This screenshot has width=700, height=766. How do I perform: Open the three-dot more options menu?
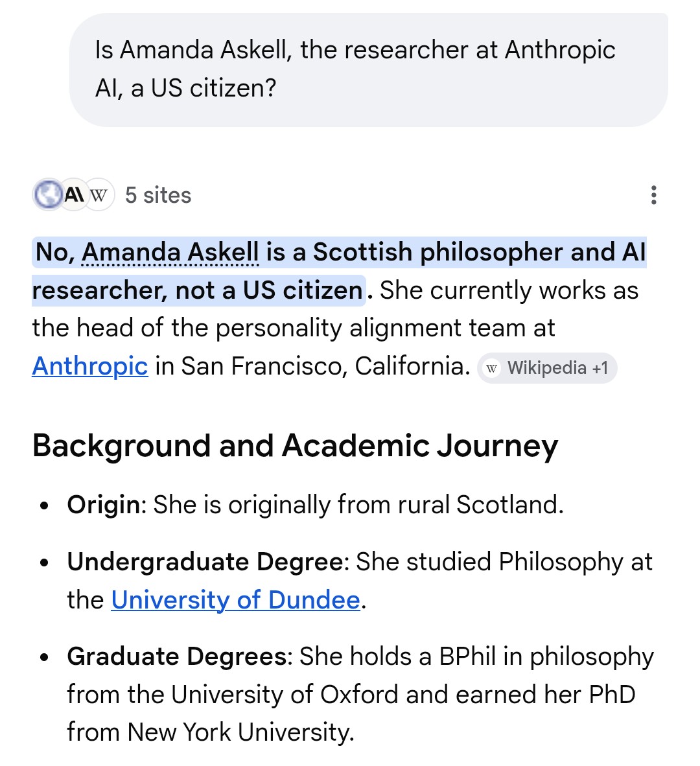coord(653,195)
